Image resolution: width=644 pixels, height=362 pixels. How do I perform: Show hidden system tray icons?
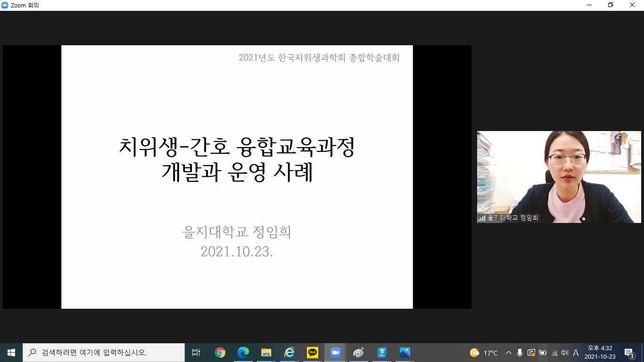click(x=509, y=353)
